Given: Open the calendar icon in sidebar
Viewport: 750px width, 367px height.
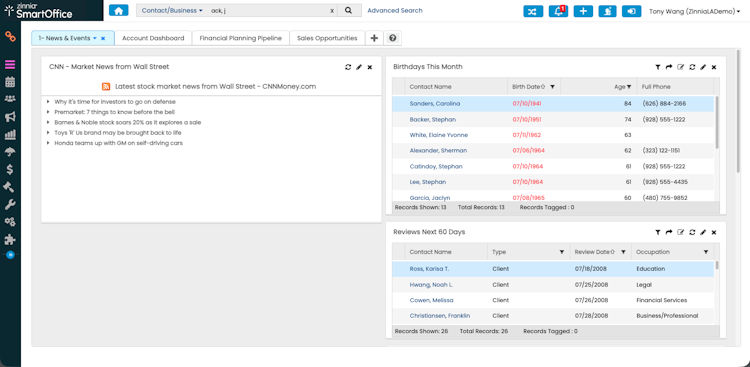Looking at the screenshot, I should (10, 82).
